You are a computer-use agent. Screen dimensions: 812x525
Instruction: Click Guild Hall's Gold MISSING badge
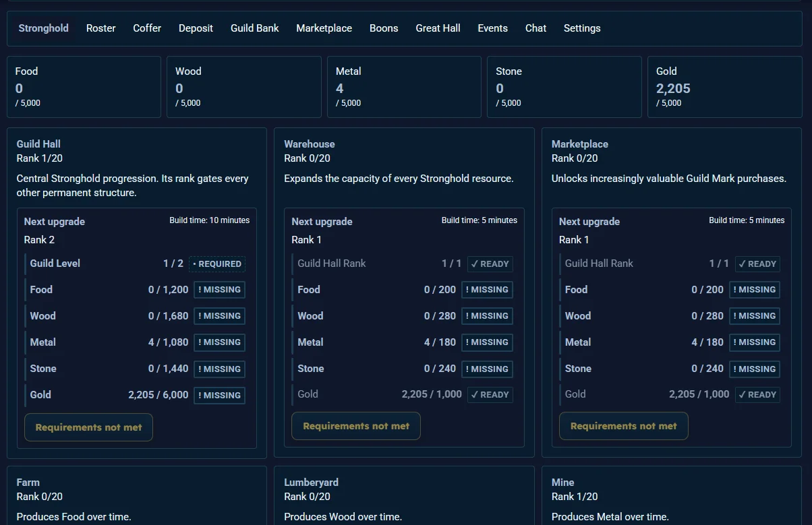(x=219, y=396)
